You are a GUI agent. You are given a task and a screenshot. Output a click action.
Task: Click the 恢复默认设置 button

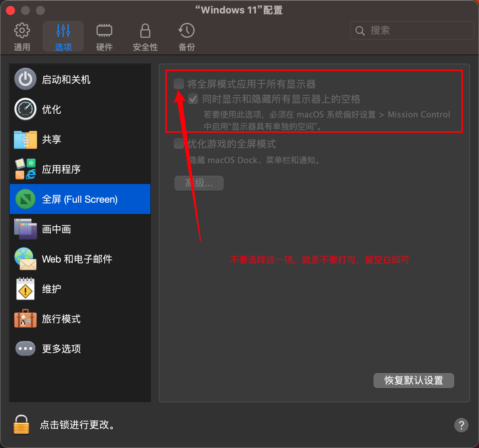pos(414,381)
